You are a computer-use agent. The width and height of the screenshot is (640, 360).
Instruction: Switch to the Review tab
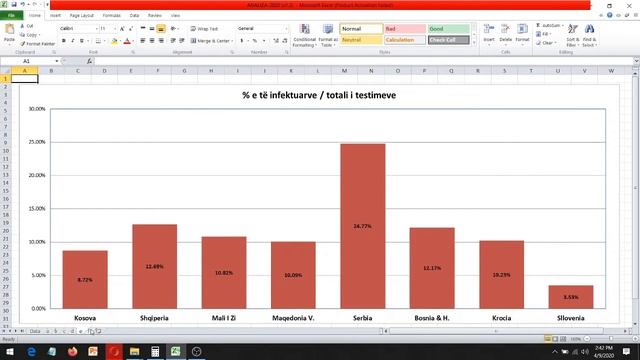(155, 16)
